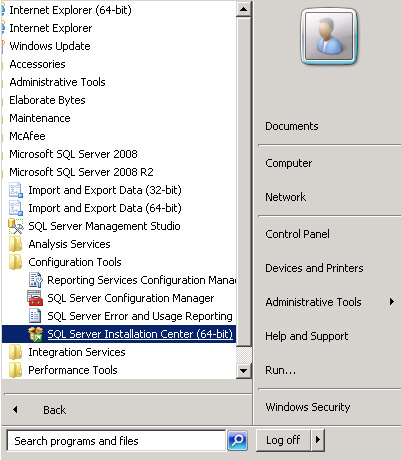Click the Analysis Services folder icon
This screenshot has width=402, height=460.
tap(15, 244)
